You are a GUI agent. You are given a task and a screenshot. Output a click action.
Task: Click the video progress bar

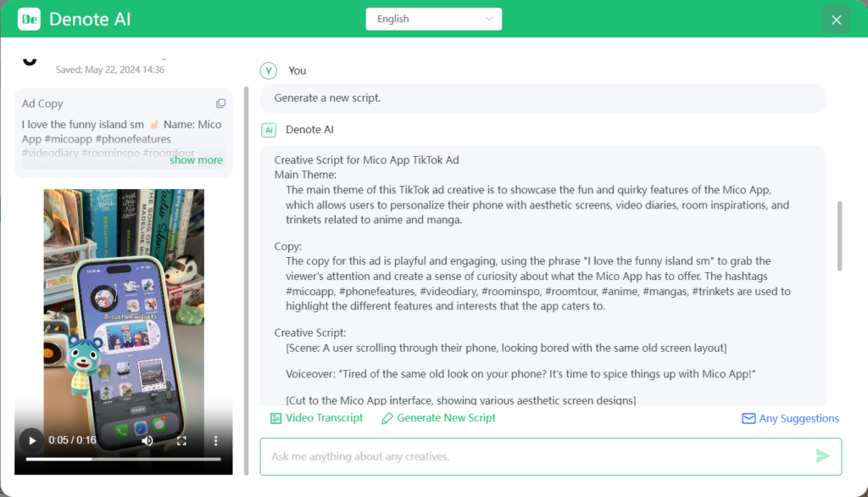click(123, 459)
